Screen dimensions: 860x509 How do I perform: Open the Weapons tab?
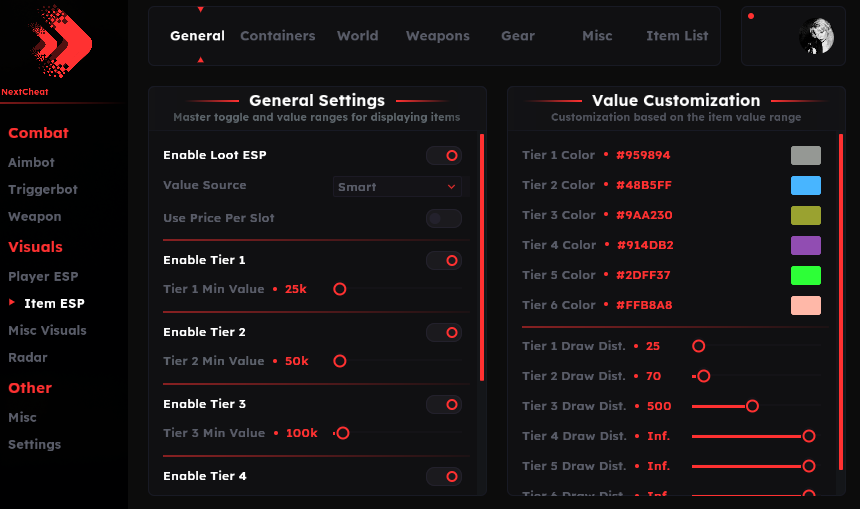click(437, 36)
